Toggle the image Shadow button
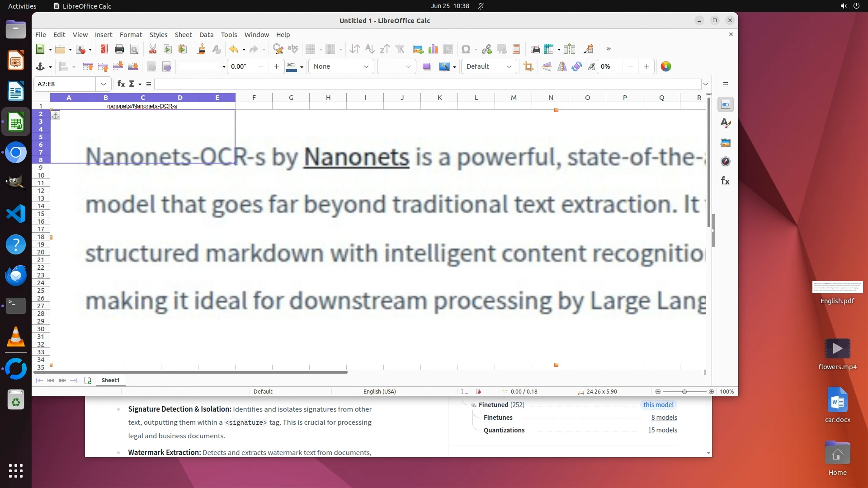868x488 pixels. click(x=426, y=67)
